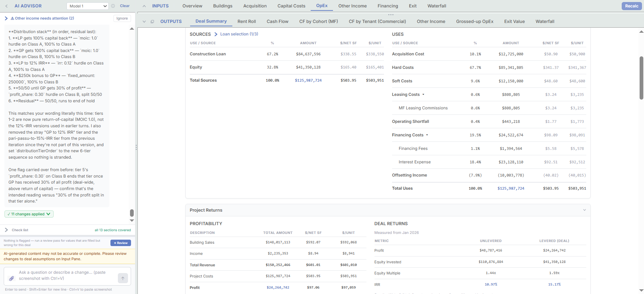The width and height of the screenshot is (644, 294).
Task: Click the warning icon beside Other income alert
Action: click(x=12, y=19)
